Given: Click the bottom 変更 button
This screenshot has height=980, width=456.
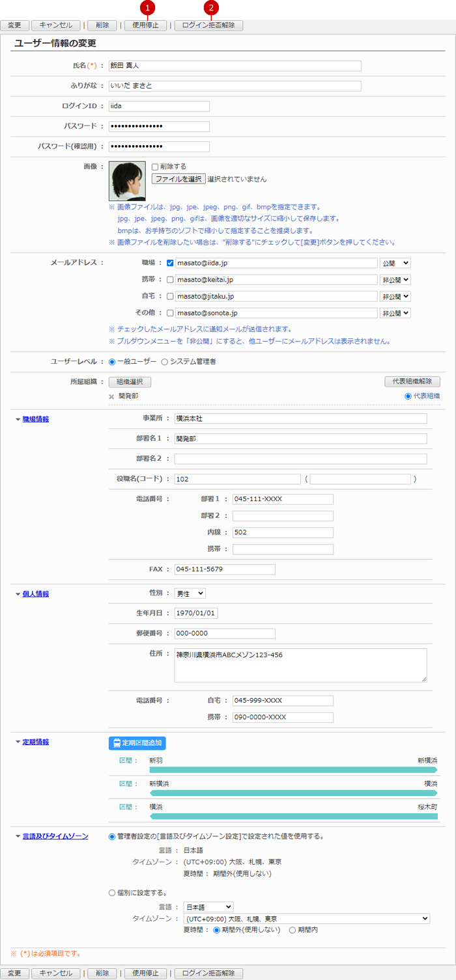Looking at the screenshot, I should coord(14,973).
